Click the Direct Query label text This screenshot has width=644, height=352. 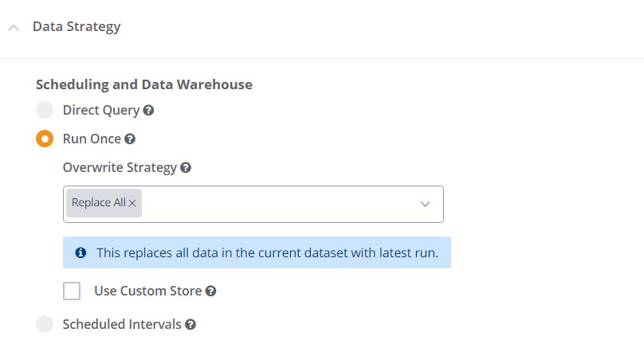click(100, 111)
